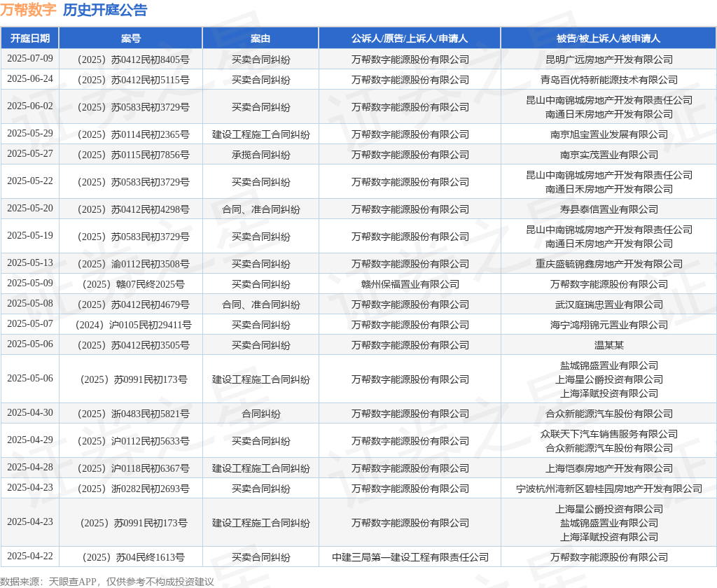Select date cell 2025-04-30
The height and width of the screenshot is (588, 717).
click(29, 413)
